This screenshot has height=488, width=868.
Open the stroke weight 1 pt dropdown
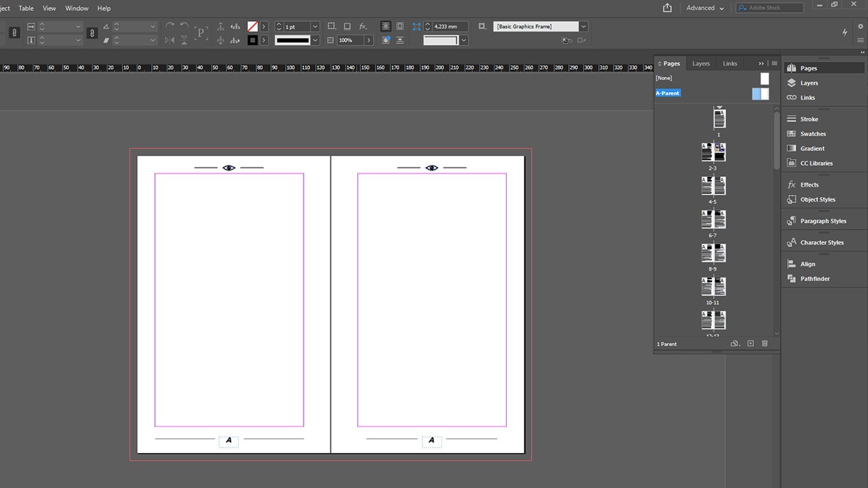click(x=315, y=27)
